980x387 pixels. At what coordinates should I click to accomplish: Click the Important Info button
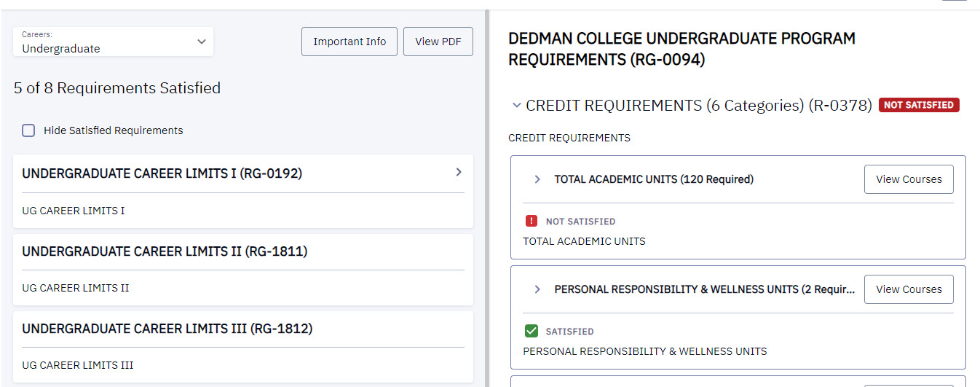349,42
